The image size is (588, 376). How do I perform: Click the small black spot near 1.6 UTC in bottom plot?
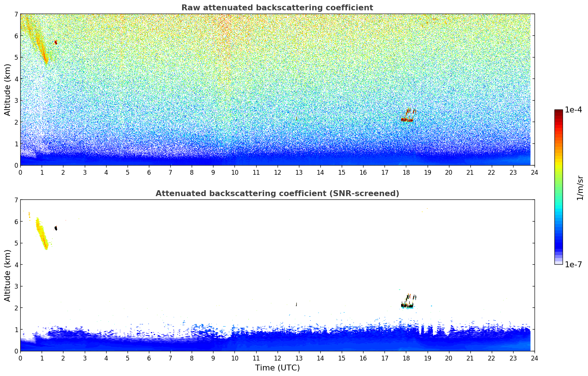56,228
